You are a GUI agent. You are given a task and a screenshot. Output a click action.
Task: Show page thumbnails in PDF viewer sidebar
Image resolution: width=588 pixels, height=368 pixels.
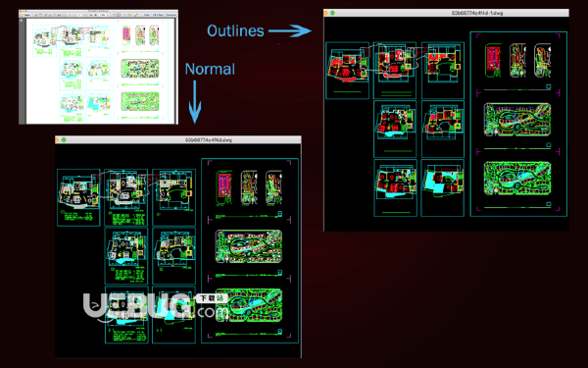(21, 20)
